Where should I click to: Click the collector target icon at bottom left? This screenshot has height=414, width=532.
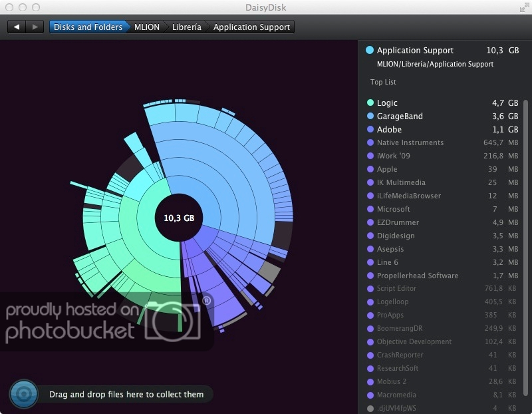tap(24, 394)
